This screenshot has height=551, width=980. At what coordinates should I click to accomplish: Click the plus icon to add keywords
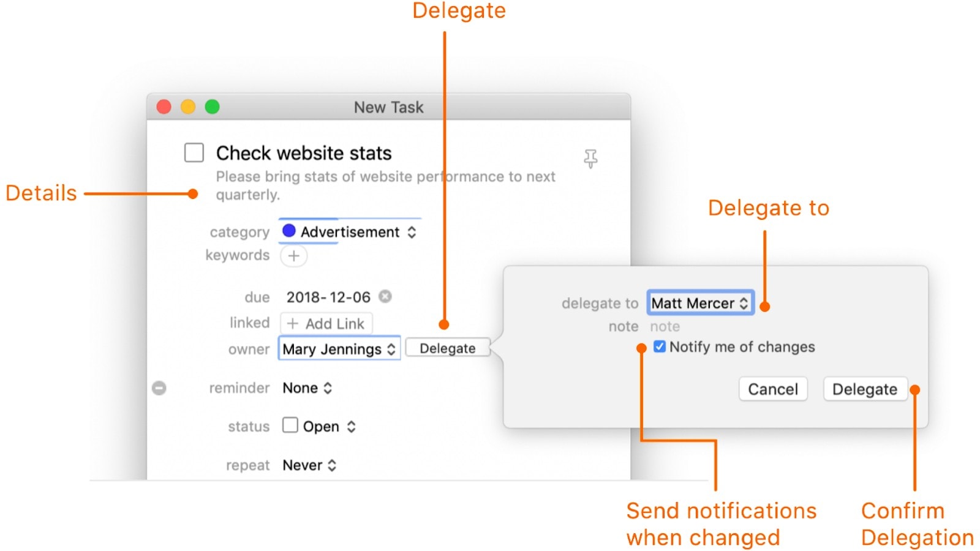pyautogui.click(x=293, y=256)
